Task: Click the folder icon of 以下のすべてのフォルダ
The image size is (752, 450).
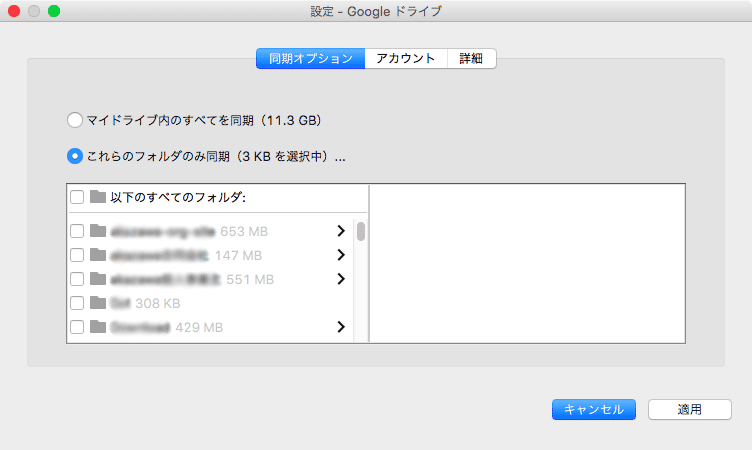Action: (98, 197)
